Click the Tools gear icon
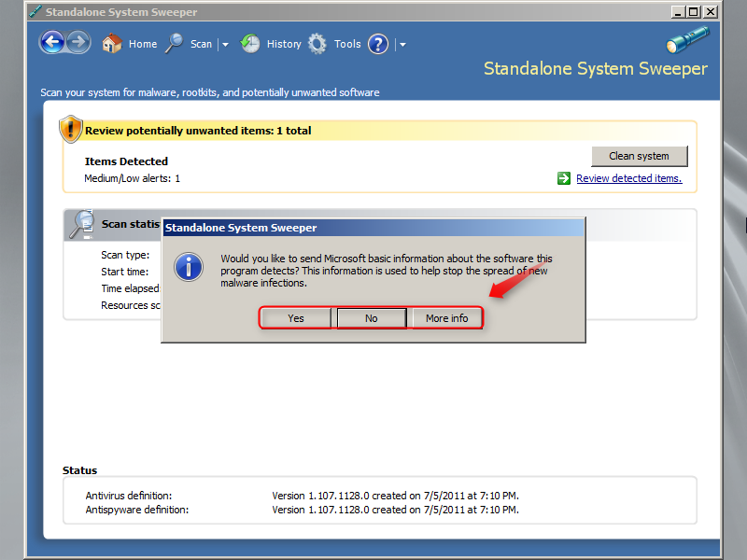This screenshot has height=560, width=747. (317, 43)
